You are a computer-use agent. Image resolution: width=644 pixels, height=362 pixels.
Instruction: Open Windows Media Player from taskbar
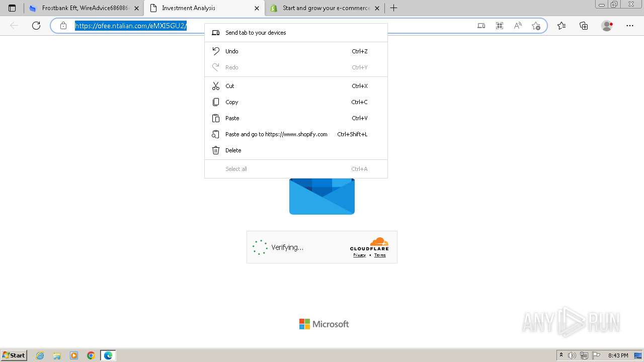click(x=74, y=355)
